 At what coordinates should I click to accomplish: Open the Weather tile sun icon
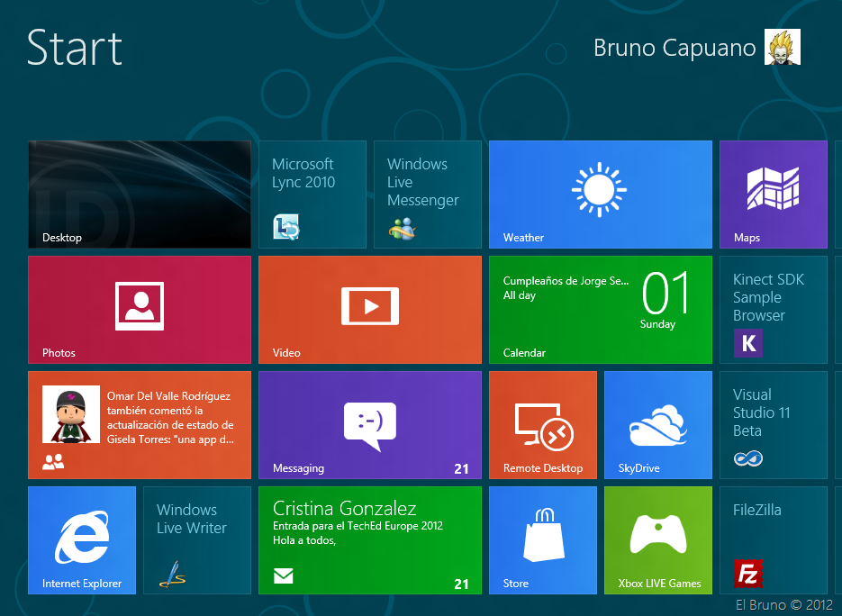(599, 191)
